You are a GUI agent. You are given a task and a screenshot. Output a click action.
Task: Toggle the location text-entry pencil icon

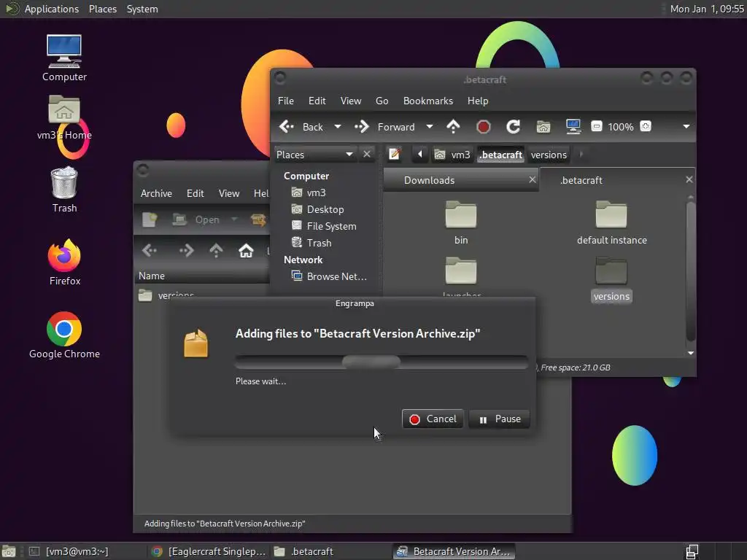[395, 155]
